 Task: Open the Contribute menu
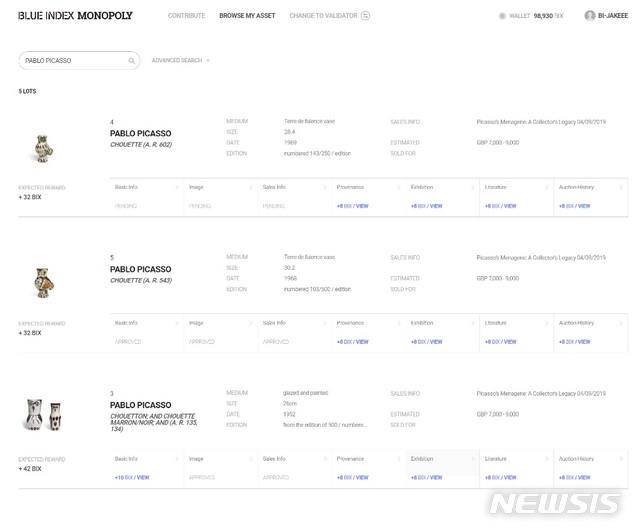pos(187,16)
